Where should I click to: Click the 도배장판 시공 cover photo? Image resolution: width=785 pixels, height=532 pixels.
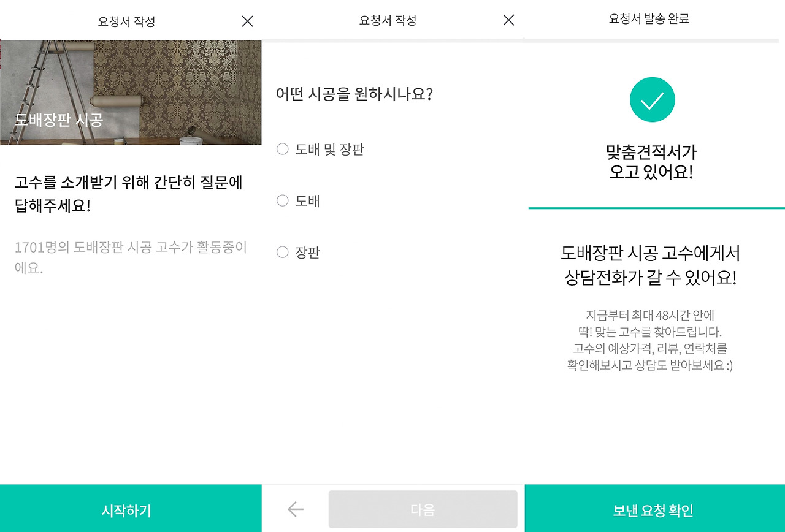click(131, 89)
